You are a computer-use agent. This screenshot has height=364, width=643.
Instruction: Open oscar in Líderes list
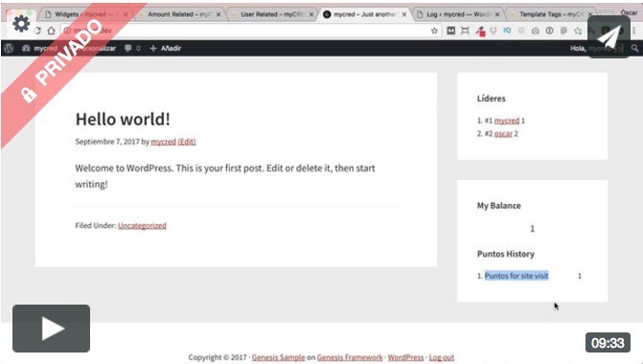(x=503, y=134)
